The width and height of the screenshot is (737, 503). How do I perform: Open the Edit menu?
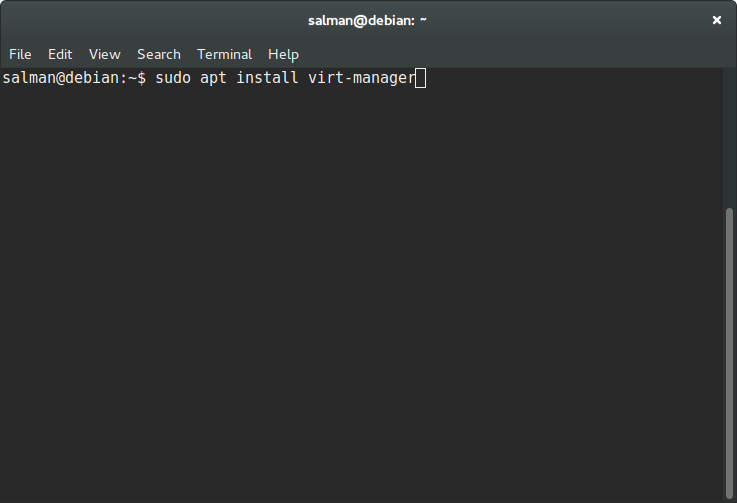(60, 55)
